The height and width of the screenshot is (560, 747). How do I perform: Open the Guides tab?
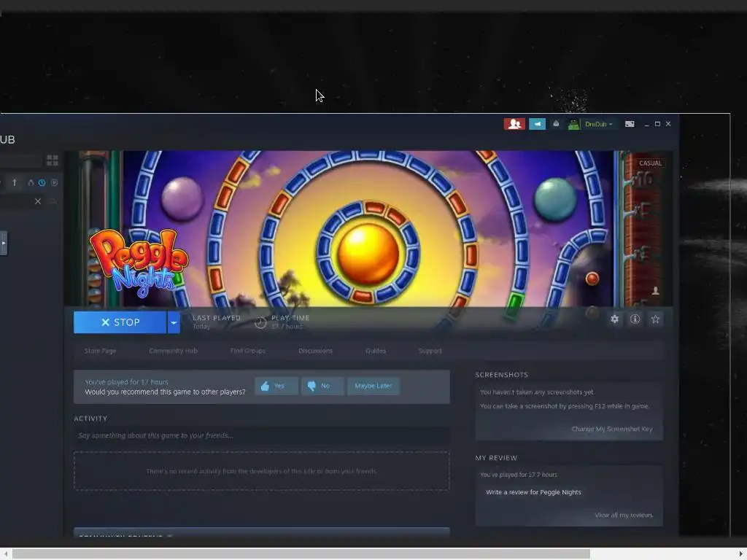click(x=376, y=351)
